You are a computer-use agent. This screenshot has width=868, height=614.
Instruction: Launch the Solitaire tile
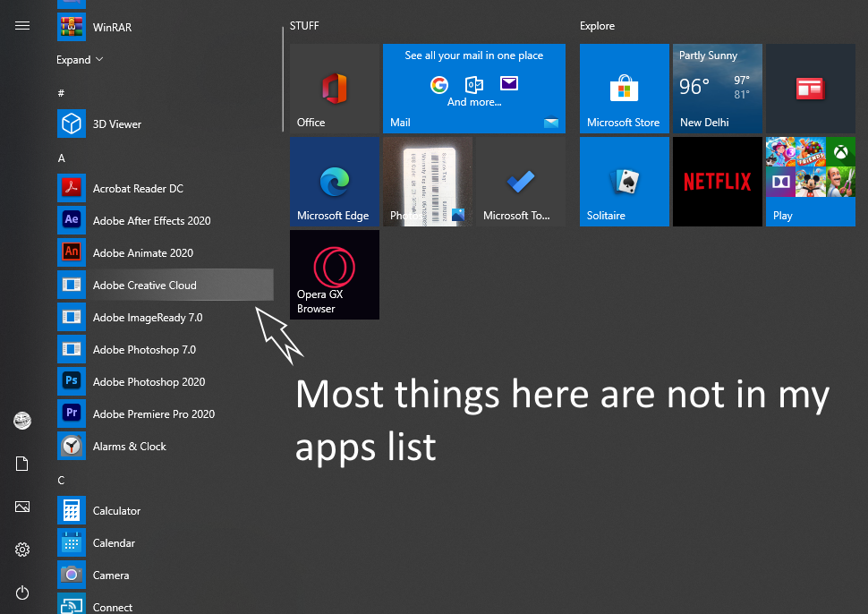click(x=625, y=182)
